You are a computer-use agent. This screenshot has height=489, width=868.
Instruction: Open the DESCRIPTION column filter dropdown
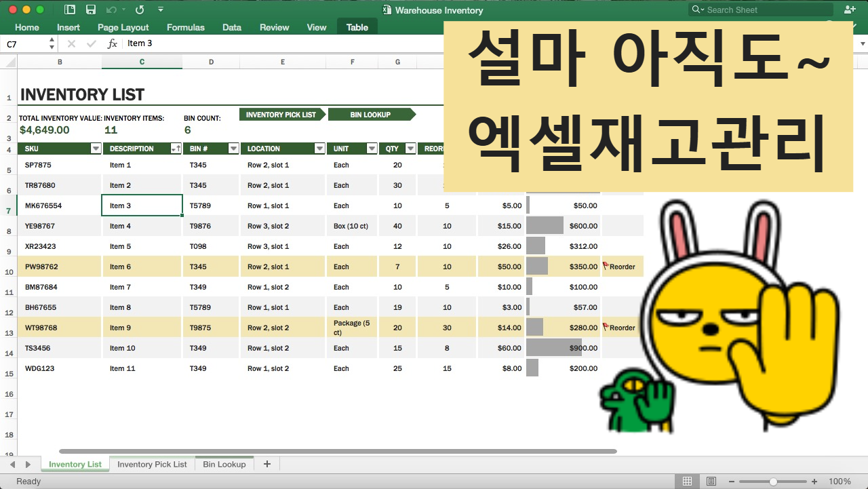pos(176,149)
